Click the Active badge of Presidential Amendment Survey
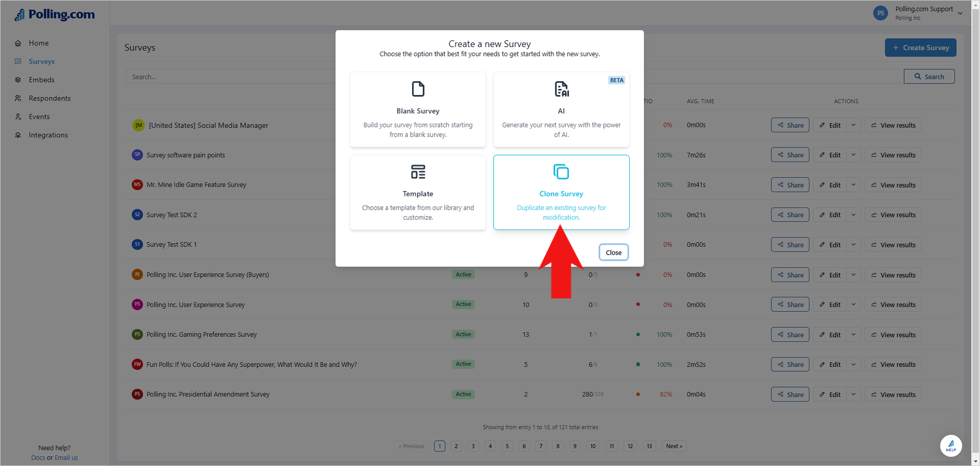 [x=463, y=394]
